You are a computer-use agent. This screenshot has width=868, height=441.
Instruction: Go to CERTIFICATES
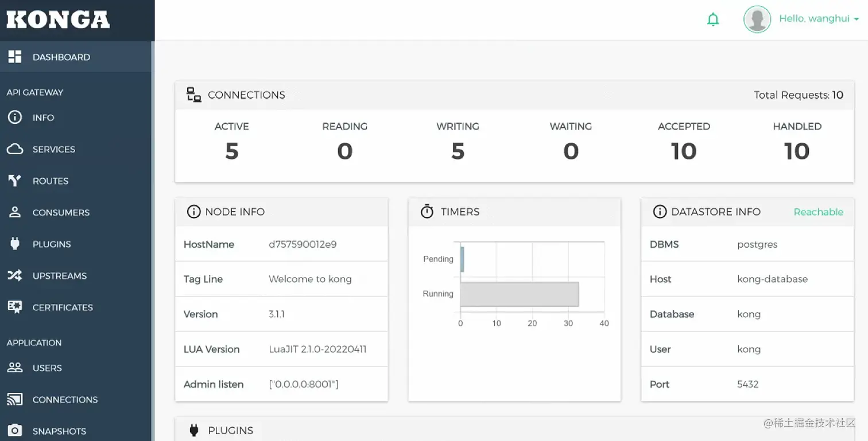(x=76, y=307)
